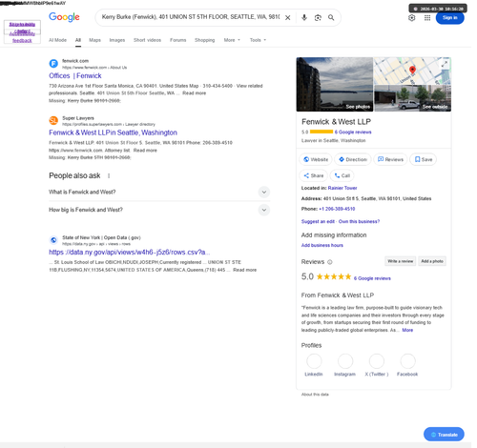Click Add business hours

(322, 245)
